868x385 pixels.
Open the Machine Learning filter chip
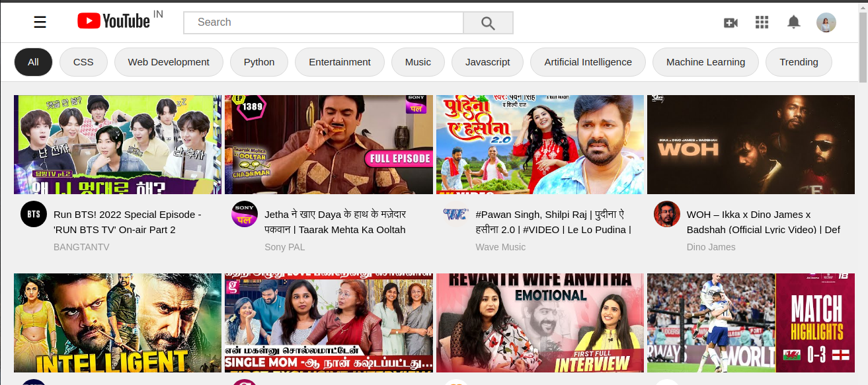pyautogui.click(x=705, y=61)
